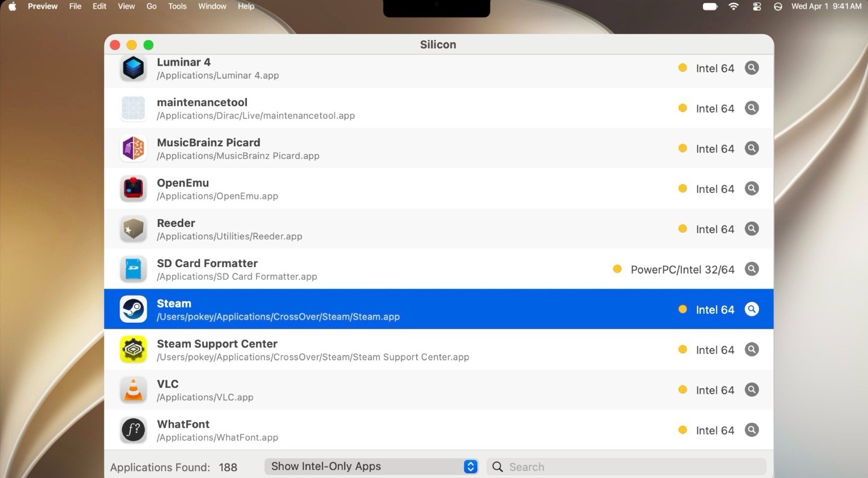Select the MusicBrainz Picard app name
The height and width of the screenshot is (478, 868).
coord(208,143)
